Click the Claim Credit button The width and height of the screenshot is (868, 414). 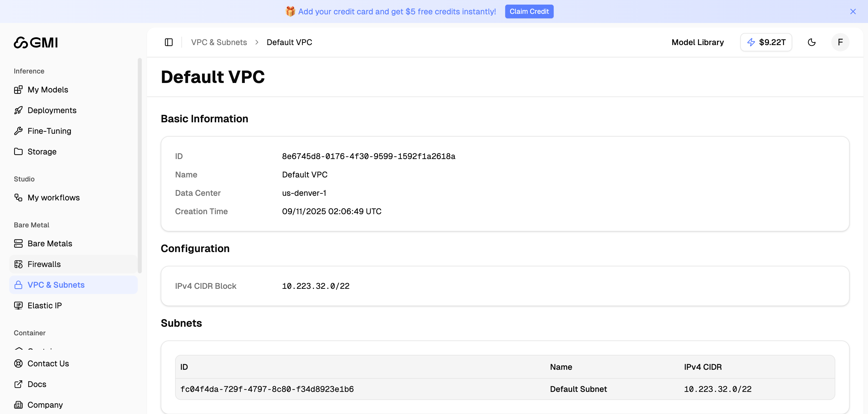529,11
